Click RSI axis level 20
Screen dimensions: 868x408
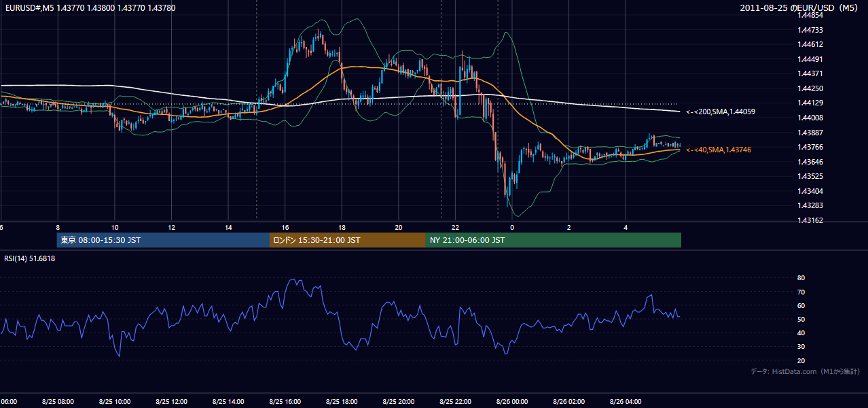pyautogui.click(x=801, y=360)
